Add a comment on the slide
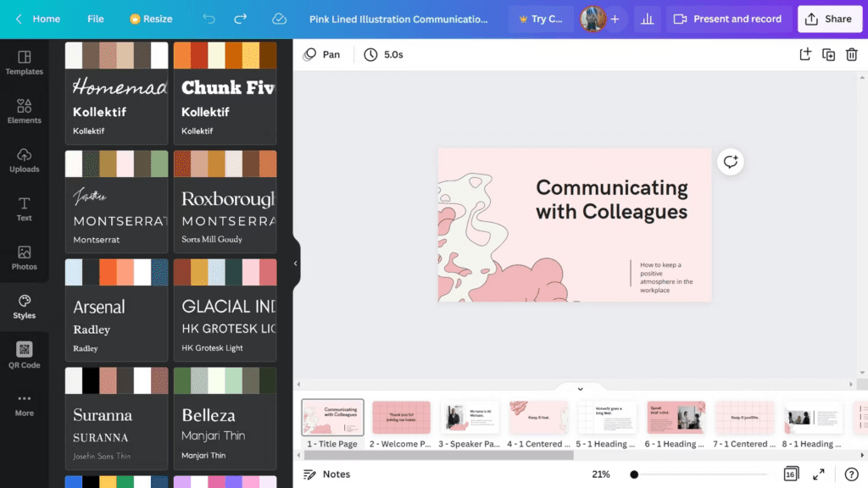This screenshot has height=488, width=868. (730, 162)
